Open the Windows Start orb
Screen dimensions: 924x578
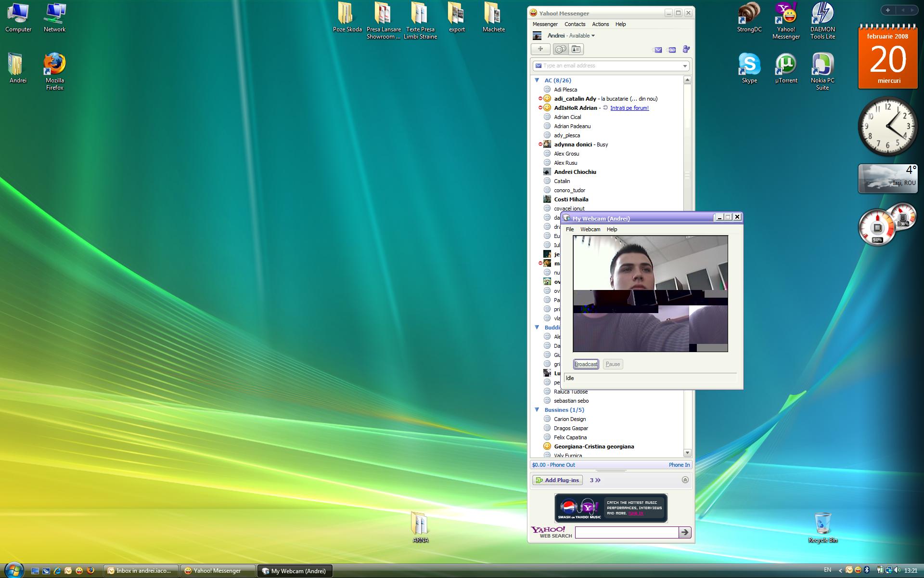pyautogui.click(x=13, y=570)
